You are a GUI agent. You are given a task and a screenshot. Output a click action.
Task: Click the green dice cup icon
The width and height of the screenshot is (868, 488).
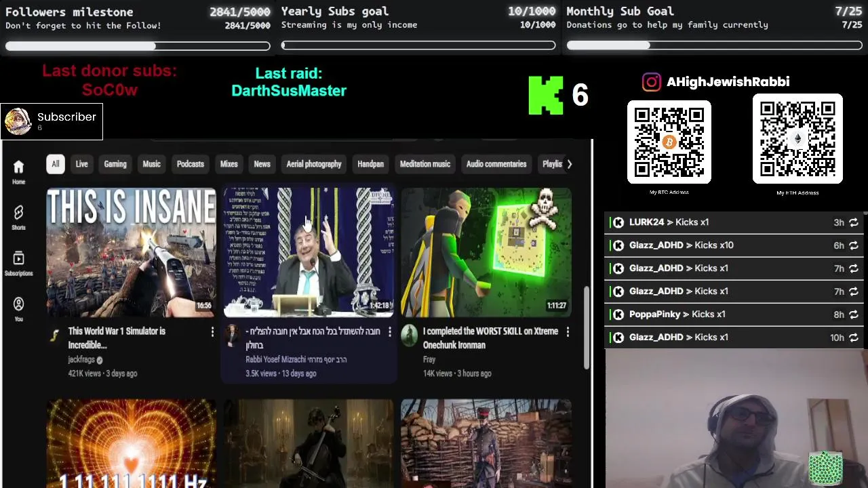point(825,468)
